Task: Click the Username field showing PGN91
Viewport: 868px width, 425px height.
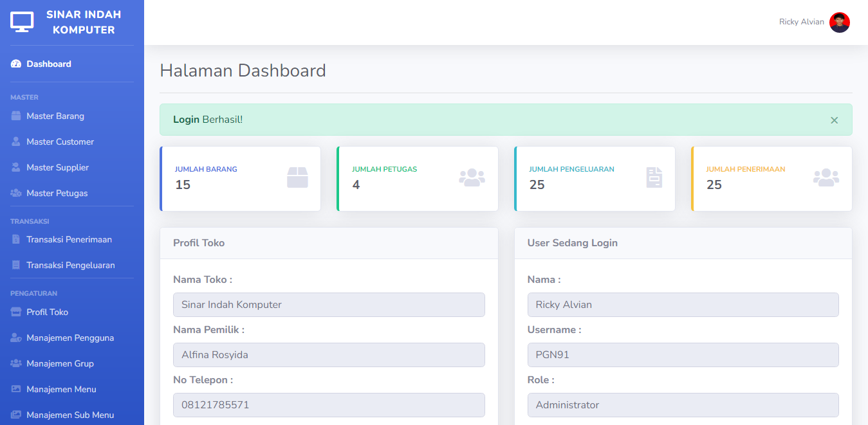Action: tap(683, 355)
